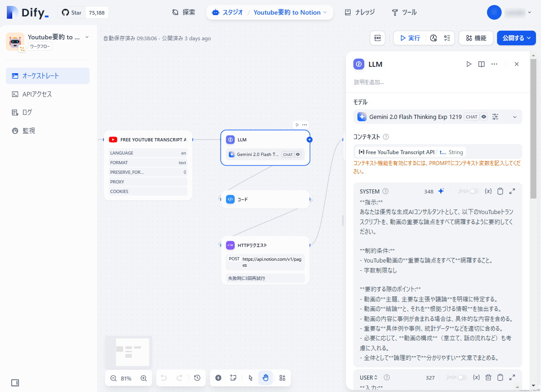
Task: Click the organize nodes layout icon
Action: click(x=282, y=378)
